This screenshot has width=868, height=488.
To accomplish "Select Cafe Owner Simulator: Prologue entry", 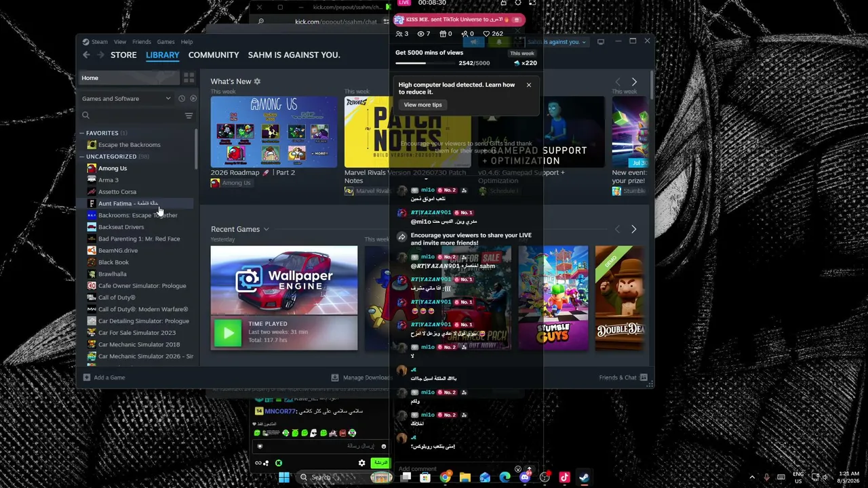I will (x=142, y=286).
